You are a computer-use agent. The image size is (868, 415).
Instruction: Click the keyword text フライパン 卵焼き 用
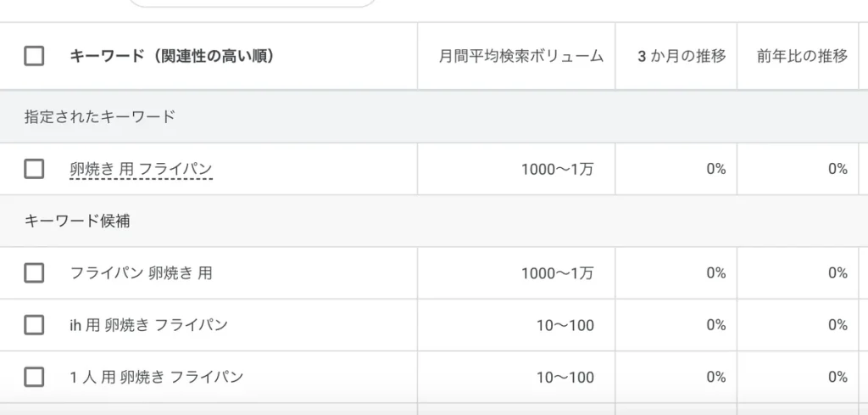141,273
